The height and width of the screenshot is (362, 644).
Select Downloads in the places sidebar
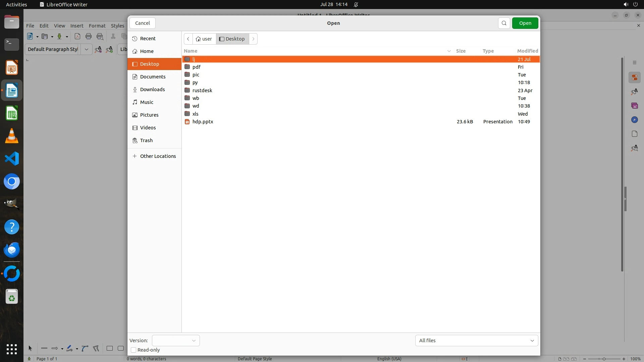pyautogui.click(x=152, y=89)
